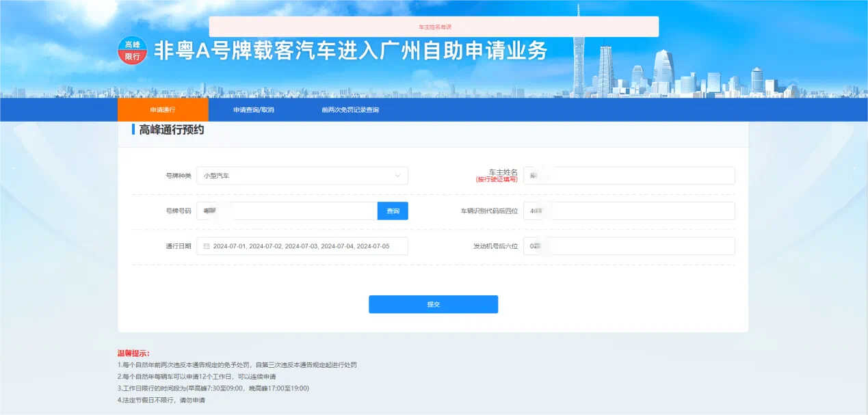Screen dimensions: 868x415
Task: Click the 高峰通行预约 section heading
Action: coord(171,130)
